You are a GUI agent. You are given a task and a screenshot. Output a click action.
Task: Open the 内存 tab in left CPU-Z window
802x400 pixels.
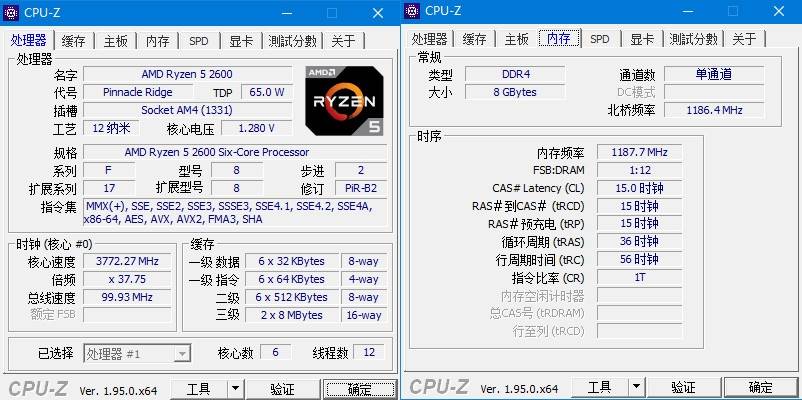(158, 41)
